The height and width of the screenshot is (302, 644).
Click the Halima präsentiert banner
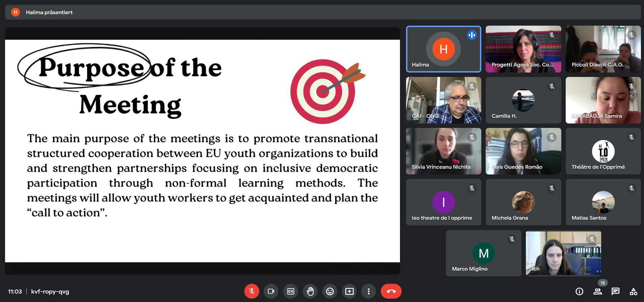coord(323,12)
